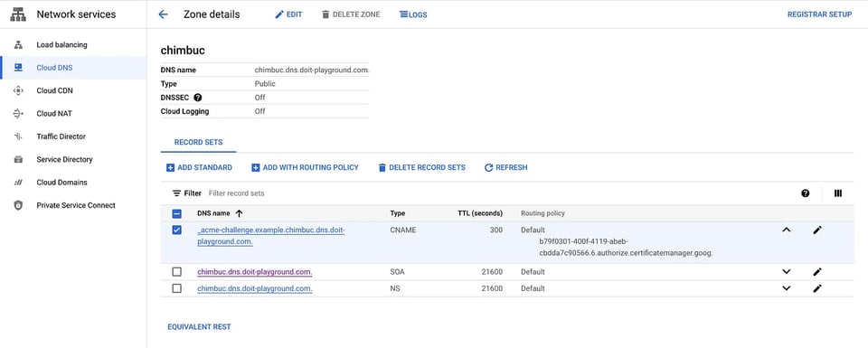The height and width of the screenshot is (348, 868).
Task: Open table help question mark icon
Action: pos(806,193)
